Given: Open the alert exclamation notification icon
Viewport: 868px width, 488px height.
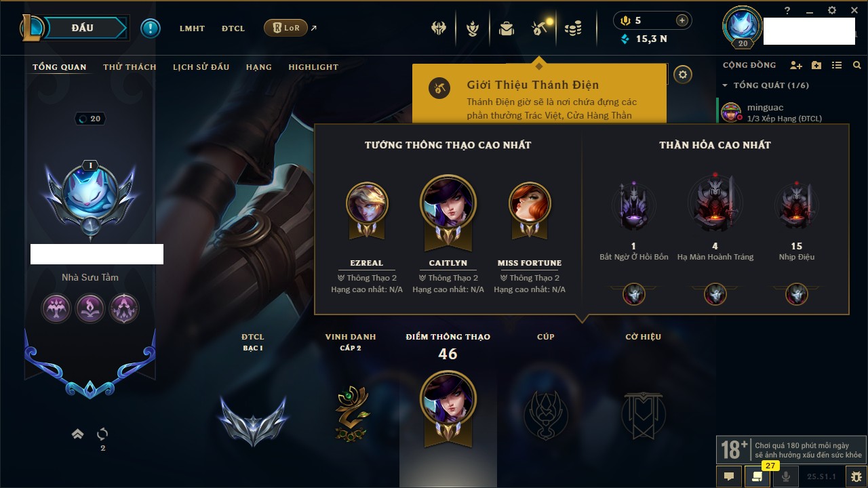Looking at the screenshot, I should tap(151, 28).
